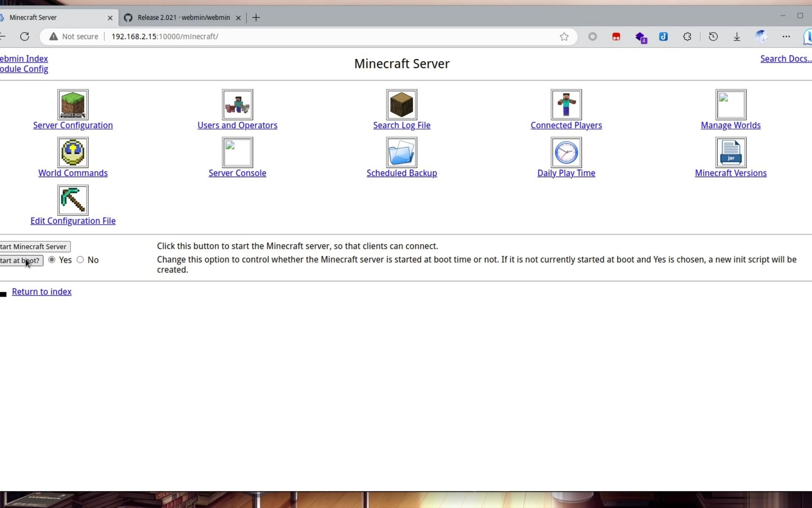Open the Daily Play Time clock icon
812x508 pixels.
tap(566, 152)
